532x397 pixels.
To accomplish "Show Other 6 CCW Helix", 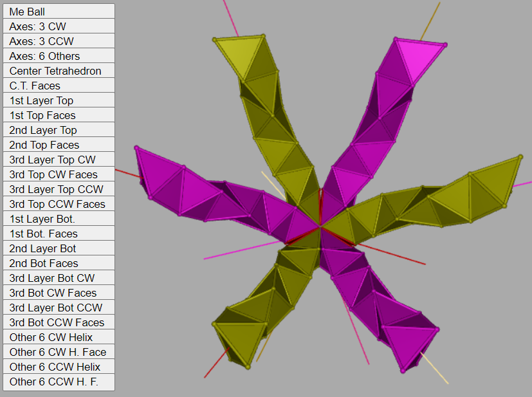I will pyautogui.click(x=59, y=367).
